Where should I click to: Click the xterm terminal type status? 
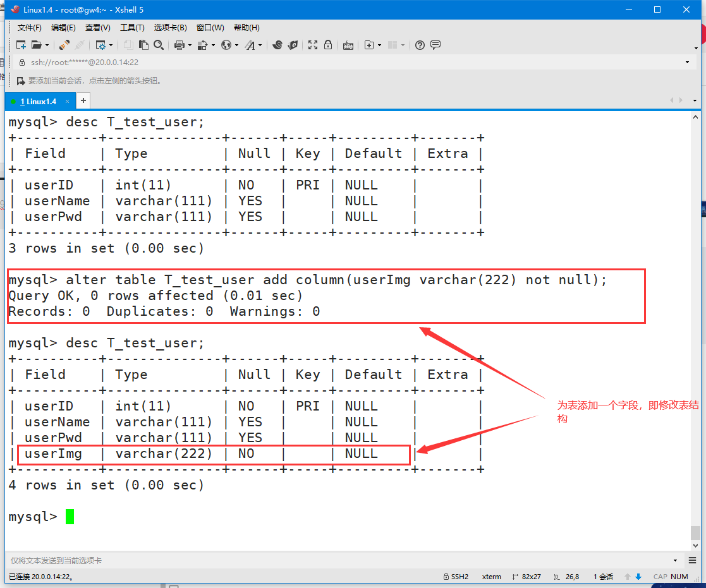(491, 577)
